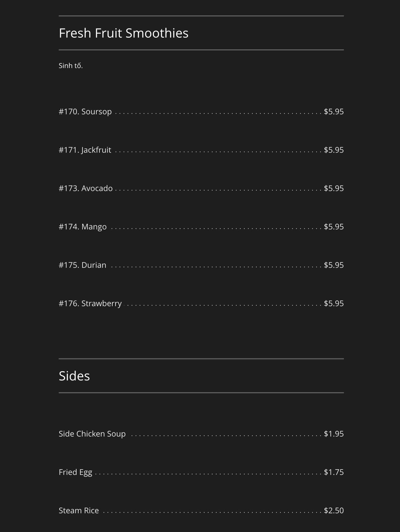Choose the #173 Avocado smoothie
The image size is (400, 532).
(85, 188)
